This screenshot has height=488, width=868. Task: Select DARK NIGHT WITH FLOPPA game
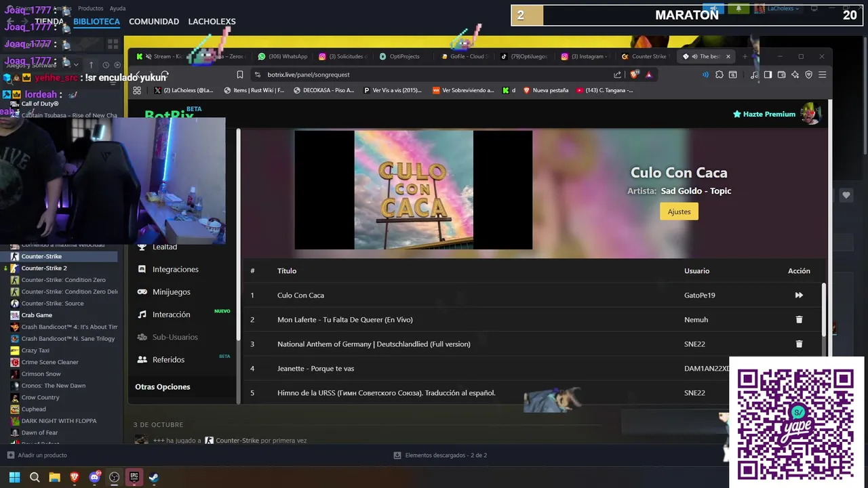coord(58,421)
